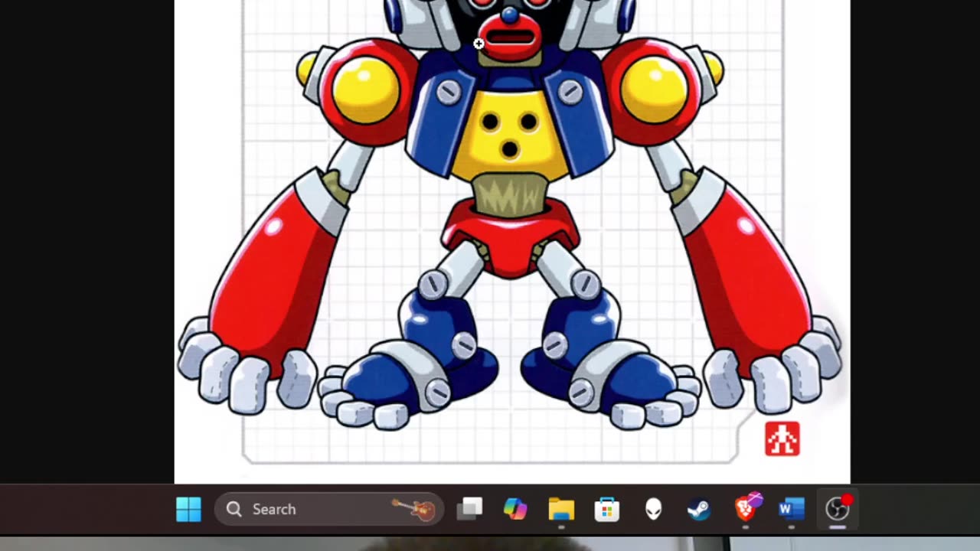Screen dimensions: 980x551
Task: Click the guitar highlight in Search
Action: 414,509
